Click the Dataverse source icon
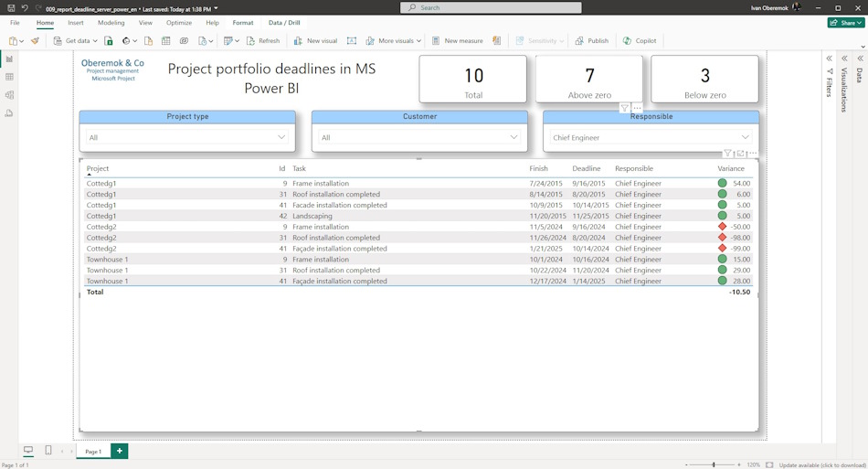The width and height of the screenshot is (868, 469). (x=184, y=41)
